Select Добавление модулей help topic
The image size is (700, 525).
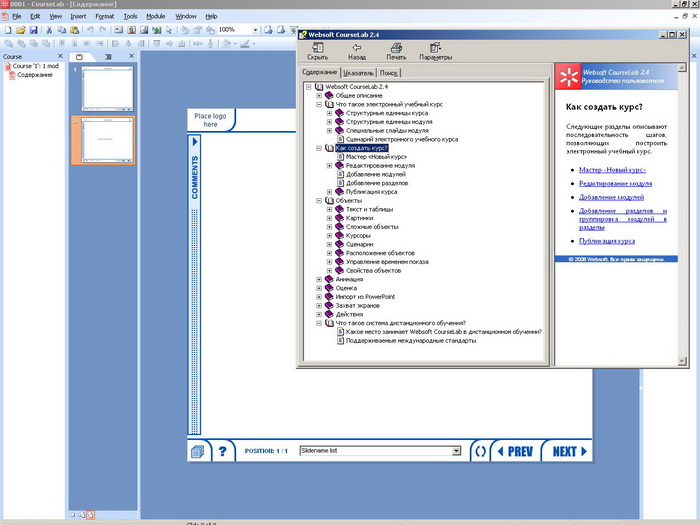click(x=376, y=175)
